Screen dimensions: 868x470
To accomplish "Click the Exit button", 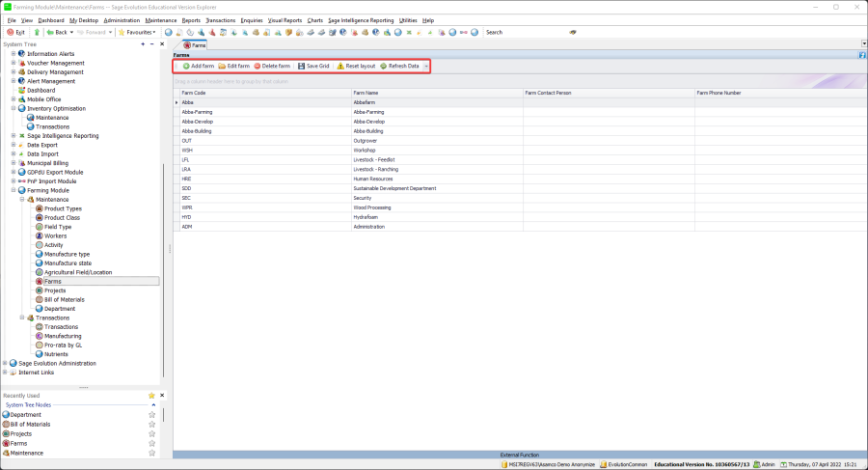I will tap(15, 32).
